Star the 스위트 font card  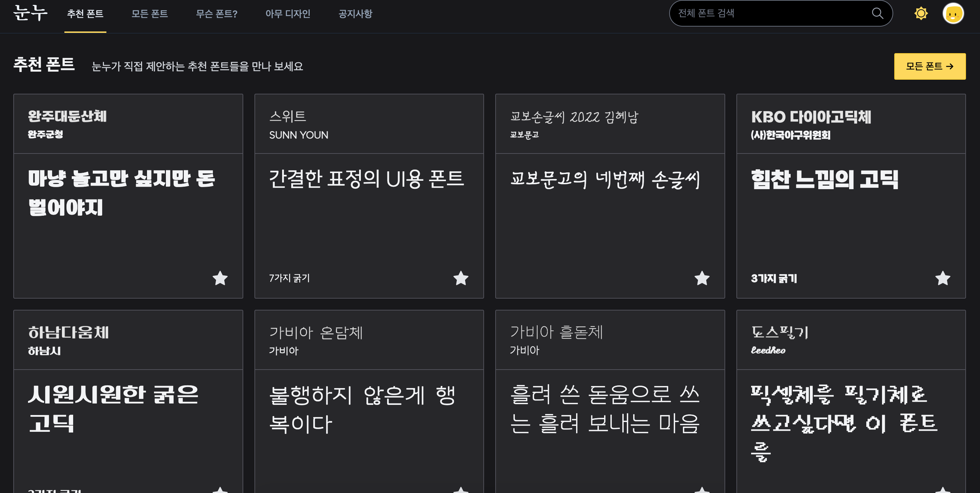point(461,278)
